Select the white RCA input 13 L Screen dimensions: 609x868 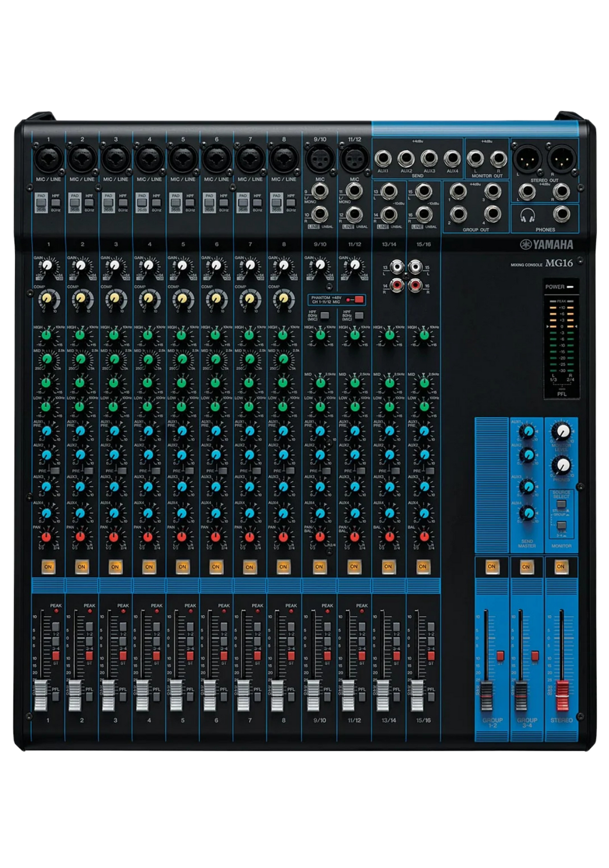click(x=396, y=266)
